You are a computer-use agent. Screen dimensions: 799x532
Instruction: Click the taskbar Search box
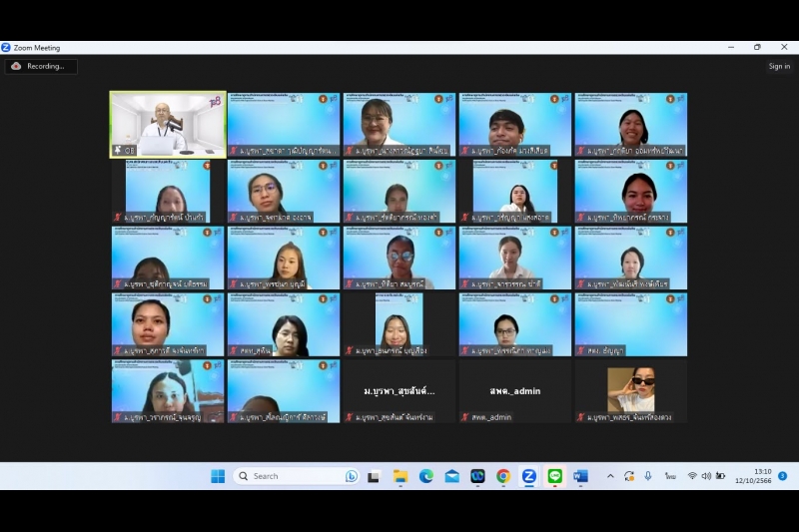[x=290, y=476]
